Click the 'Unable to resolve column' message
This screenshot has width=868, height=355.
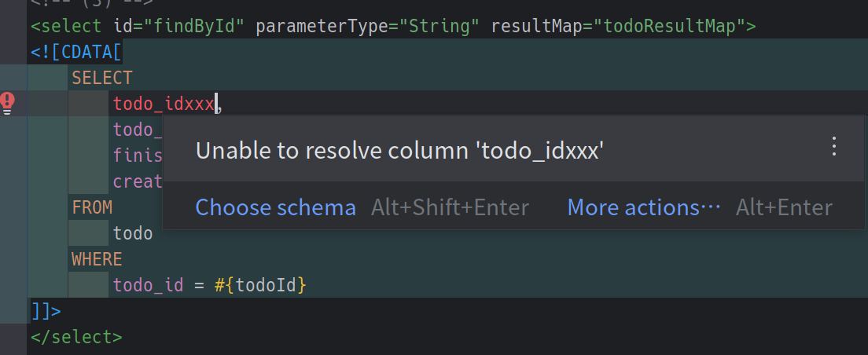(399, 150)
